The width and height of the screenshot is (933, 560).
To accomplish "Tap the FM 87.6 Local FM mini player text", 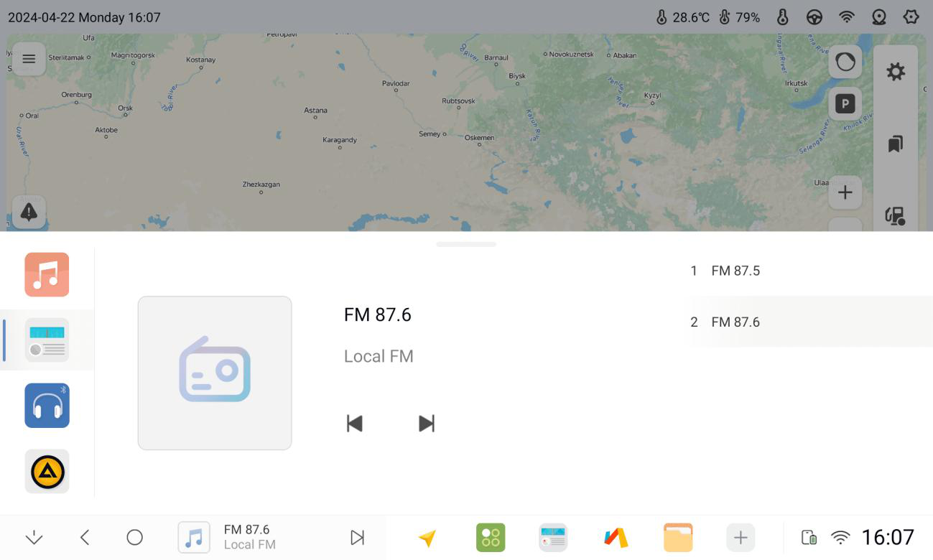I will 249,537.
